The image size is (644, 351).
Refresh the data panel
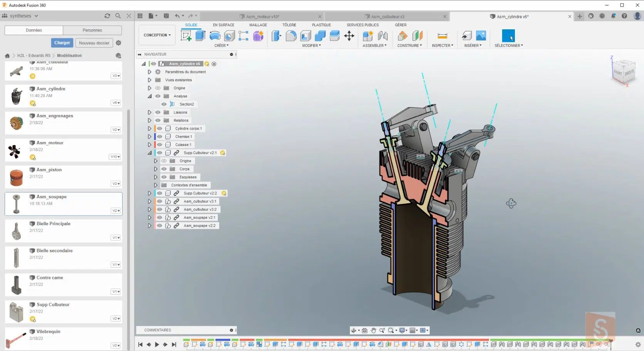coord(107,16)
